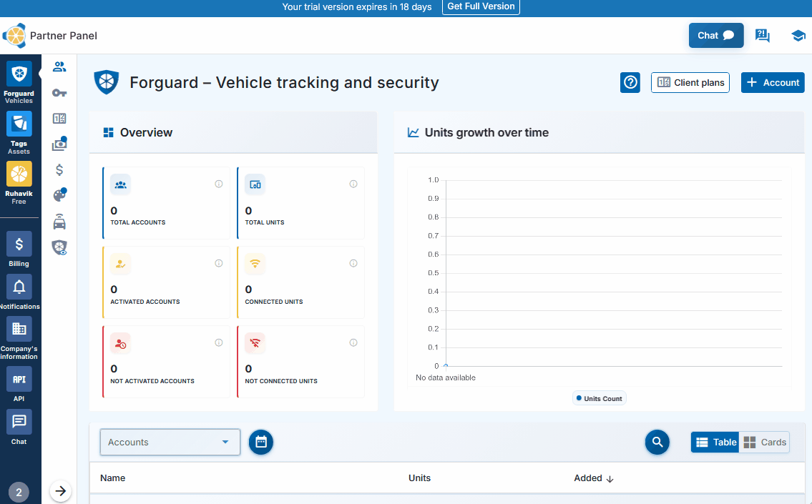Open the API section
Image resolution: width=812 pixels, height=504 pixels.
(19, 384)
